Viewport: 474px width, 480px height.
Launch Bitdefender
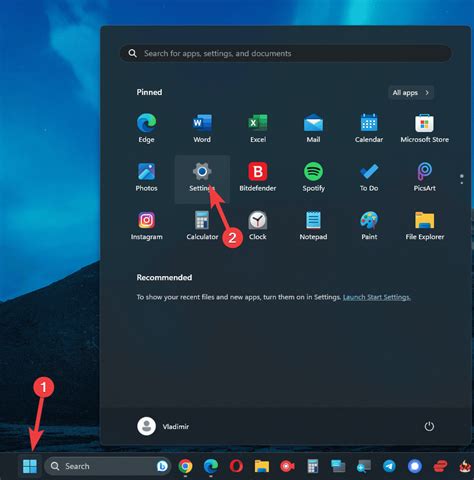[x=258, y=177]
